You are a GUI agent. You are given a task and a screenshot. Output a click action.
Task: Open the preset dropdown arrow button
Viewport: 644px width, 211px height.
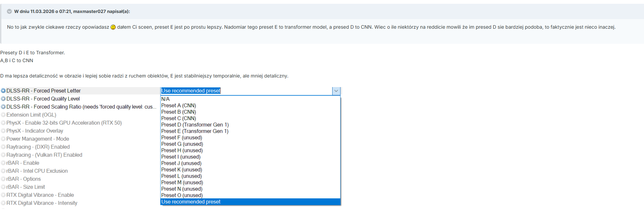[336, 91]
